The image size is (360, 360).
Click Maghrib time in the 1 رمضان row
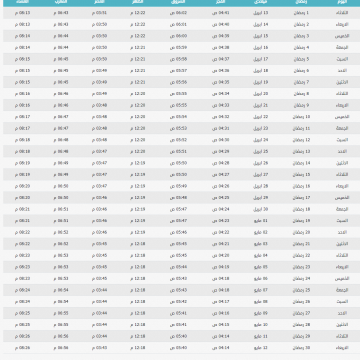coord(61,13)
